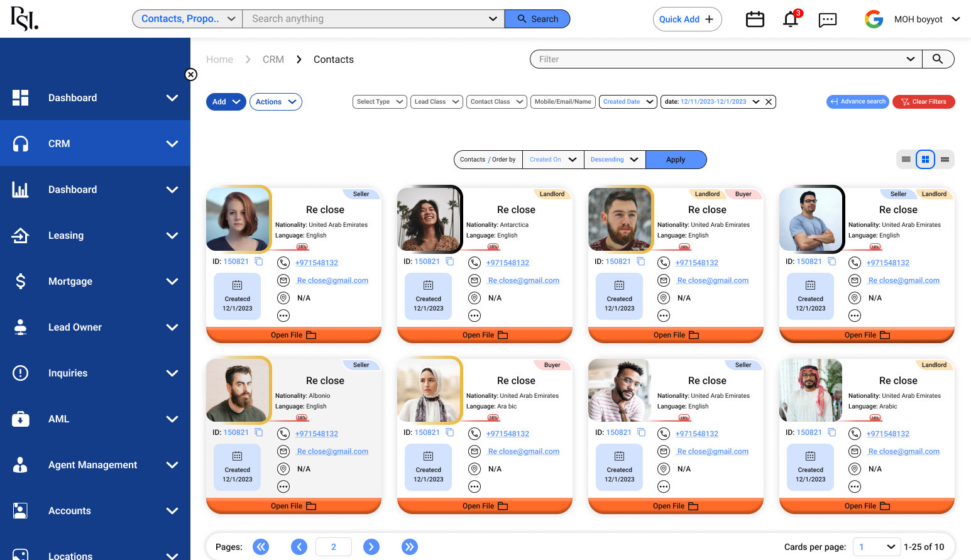Close the sidebar with X button

point(191,75)
